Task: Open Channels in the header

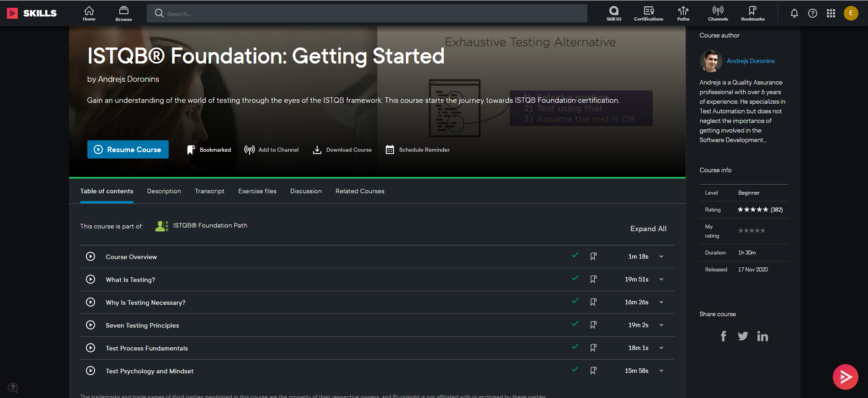Action: (x=718, y=13)
